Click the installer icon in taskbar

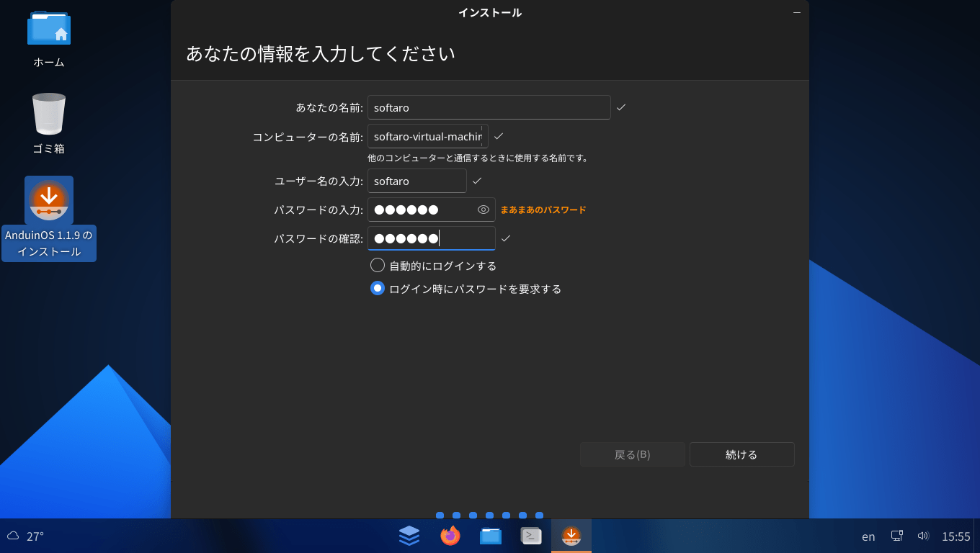(571, 536)
